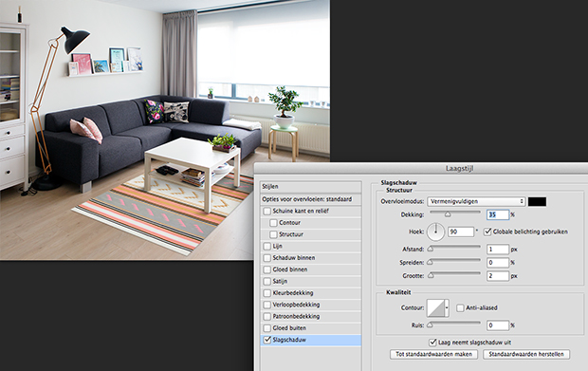Click the Afstand px field

[x=498, y=250]
